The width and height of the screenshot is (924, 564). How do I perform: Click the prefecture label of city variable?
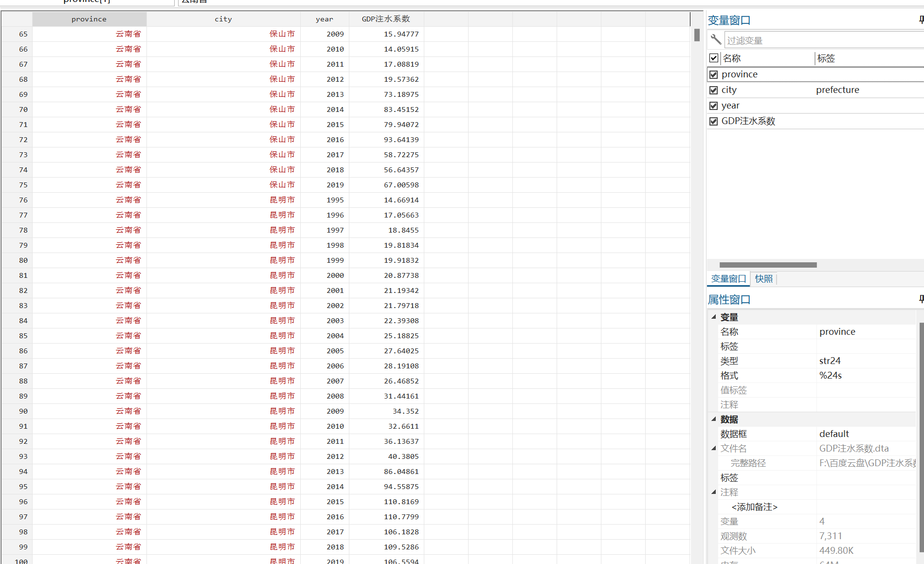click(837, 90)
